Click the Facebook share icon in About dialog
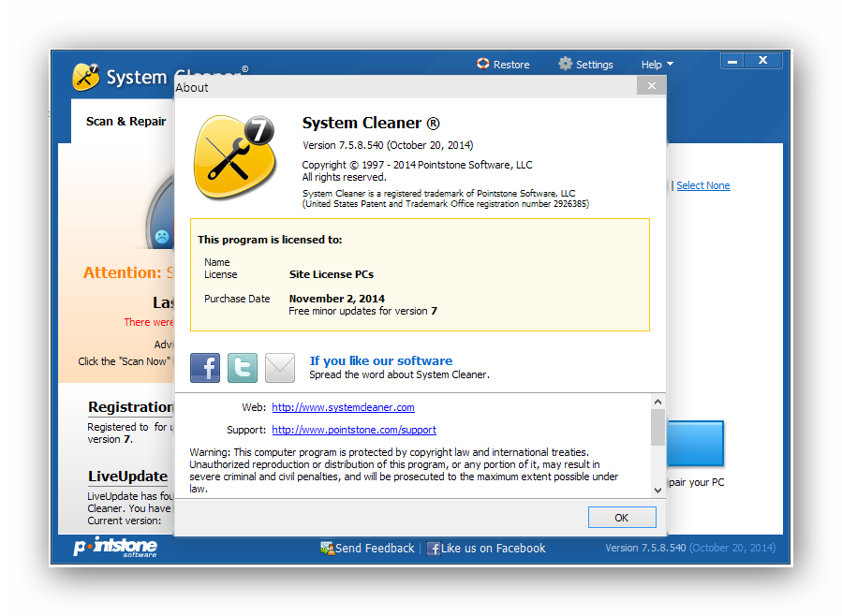Screen dimensions: 842x616 tap(204, 368)
